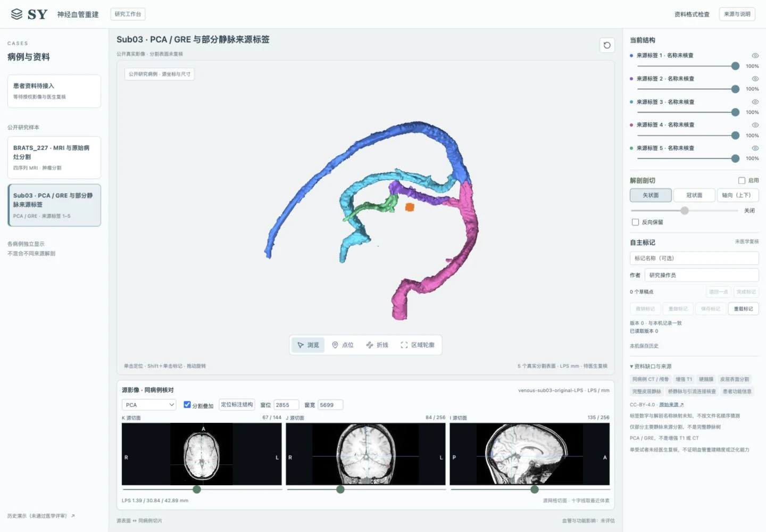Image resolution: width=766 pixels, height=532 pixels.
Task: Adjust 来源标签 3 opacity slider
Action: (735, 112)
